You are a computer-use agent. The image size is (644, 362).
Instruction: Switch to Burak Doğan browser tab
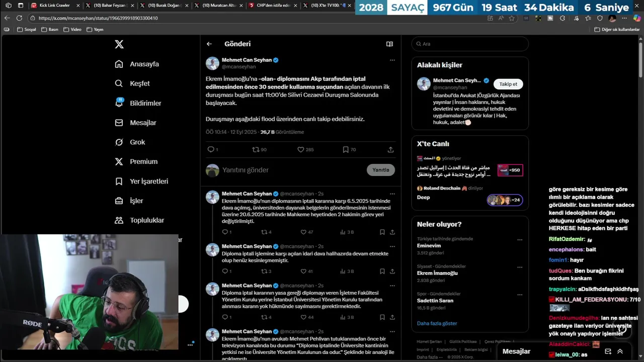tap(164, 6)
